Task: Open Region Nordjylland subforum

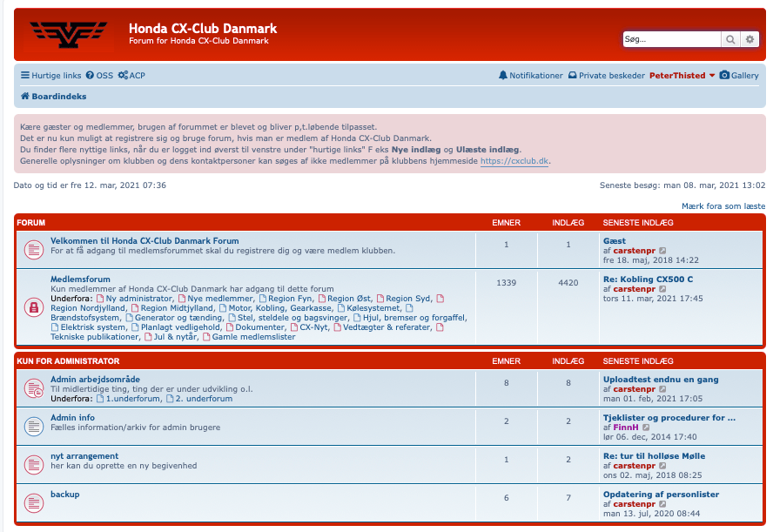Action: tap(88, 308)
